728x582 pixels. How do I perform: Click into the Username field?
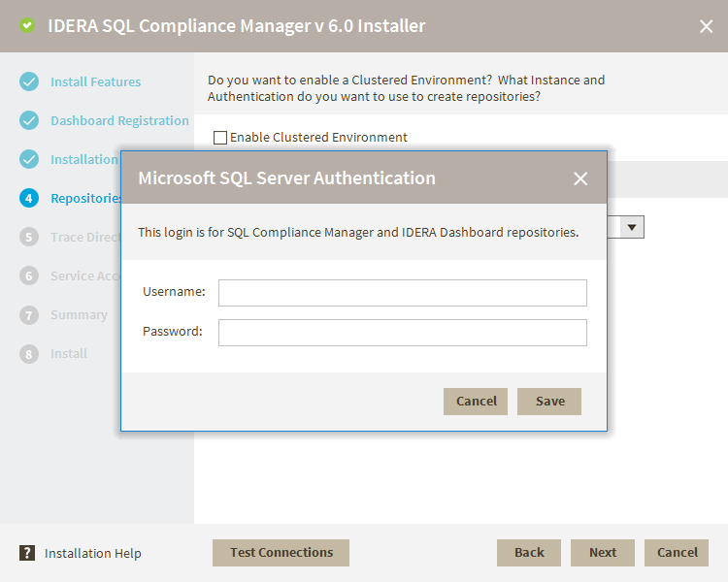click(x=402, y=293)
